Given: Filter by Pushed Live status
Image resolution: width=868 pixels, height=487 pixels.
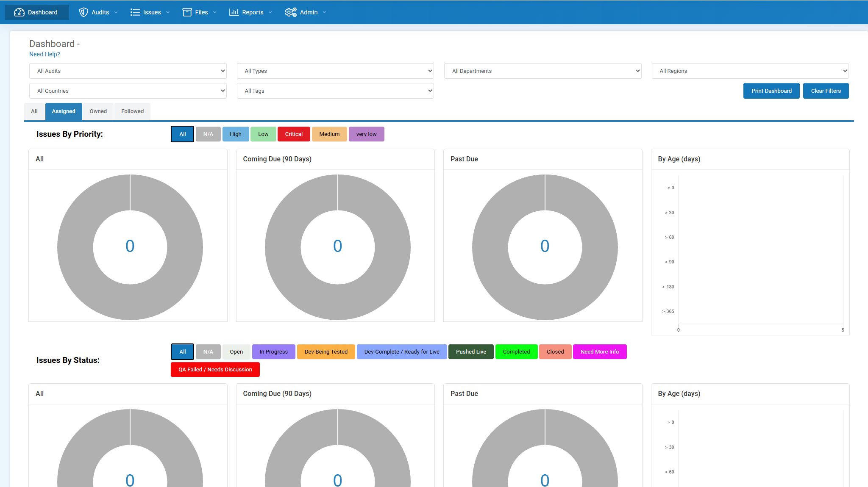Looking at the screenshot, I should pyautogui.click(x=471, y=352).
